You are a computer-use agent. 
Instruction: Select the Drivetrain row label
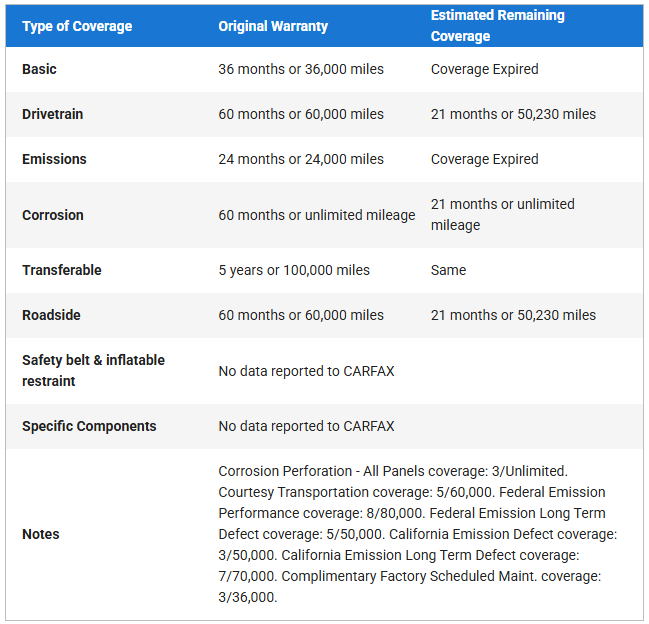[53, 114]
